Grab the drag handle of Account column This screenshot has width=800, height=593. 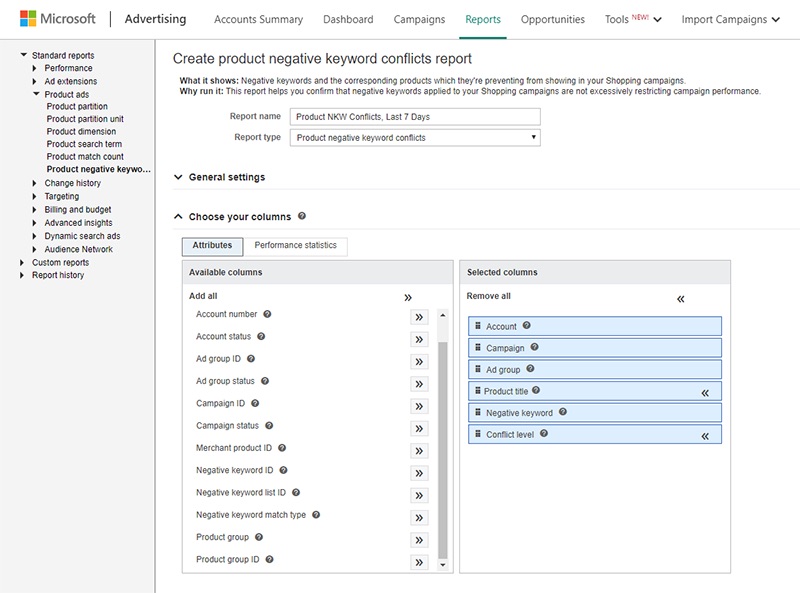[x=478, y=326]
